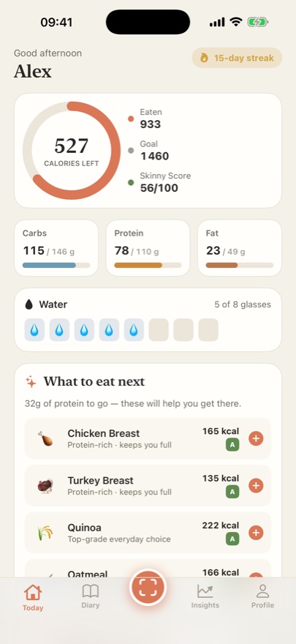This screenshot has width=296, height=644.
Task: Tap the grade A badge on Chicken Breast
Action: [x=232, y=445]
